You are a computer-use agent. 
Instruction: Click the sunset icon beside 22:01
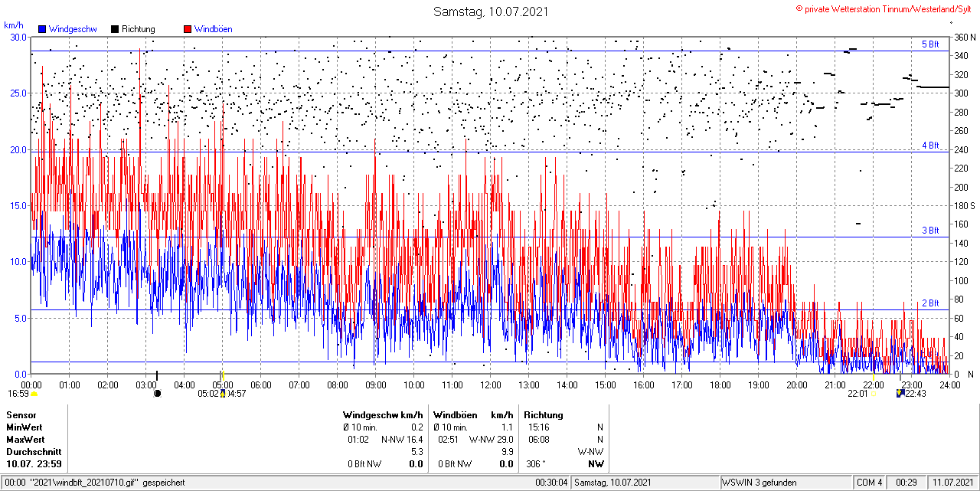873,393
